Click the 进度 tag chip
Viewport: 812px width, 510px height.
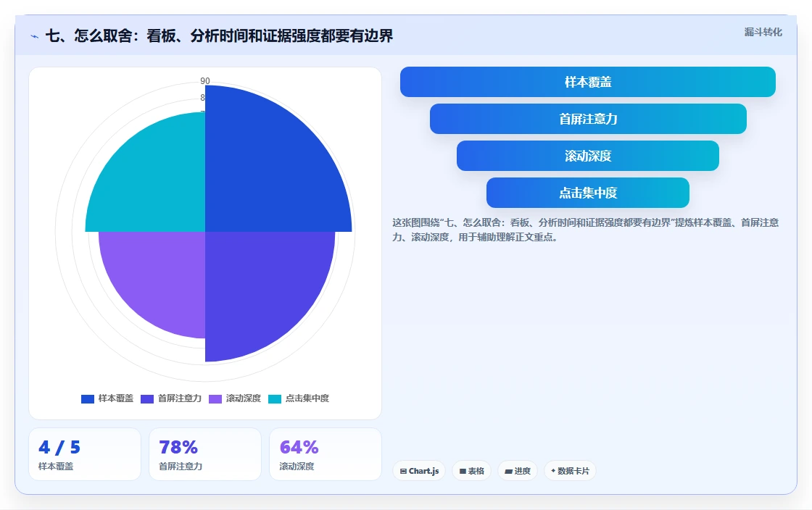click(518, 471)
